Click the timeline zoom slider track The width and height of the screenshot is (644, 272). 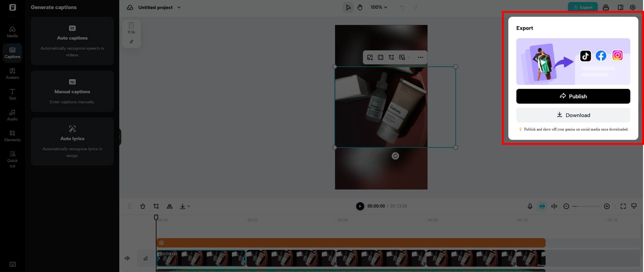pyautogui.click(x=586, y=206)
